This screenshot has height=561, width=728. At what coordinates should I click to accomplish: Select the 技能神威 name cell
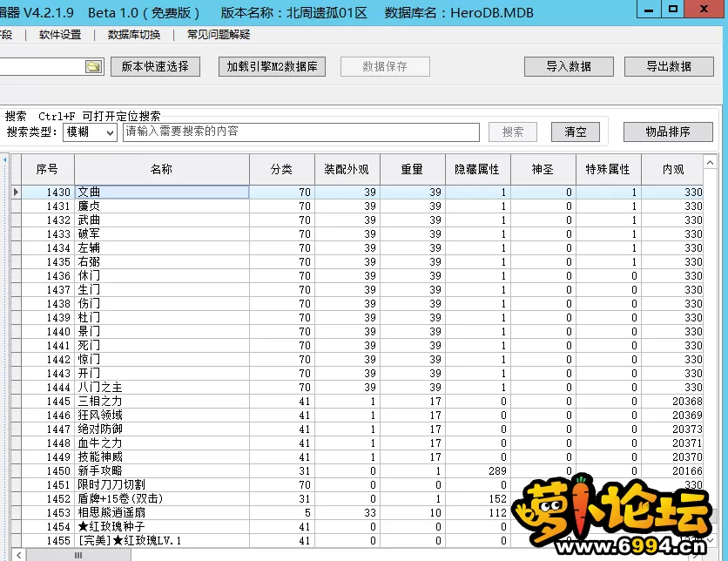point(162,456)
